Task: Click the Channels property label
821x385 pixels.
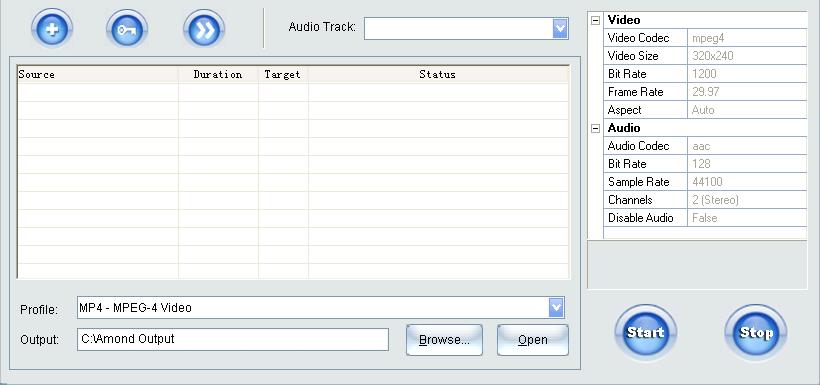Action: [x=630, y=200]
